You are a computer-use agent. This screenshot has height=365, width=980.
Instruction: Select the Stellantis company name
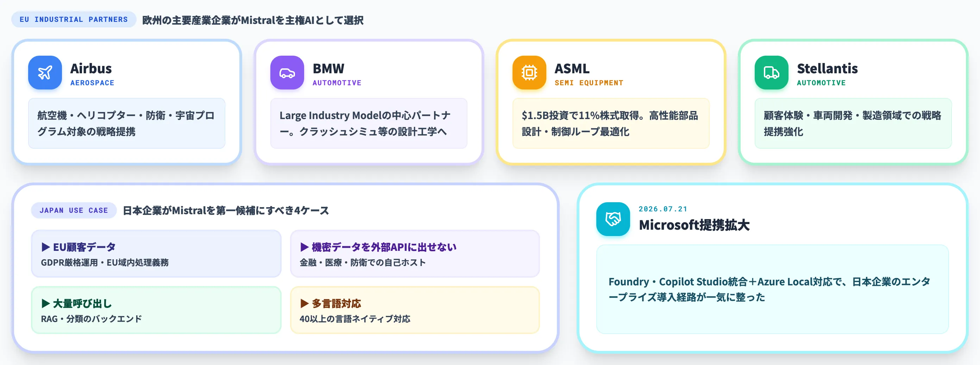828,68
